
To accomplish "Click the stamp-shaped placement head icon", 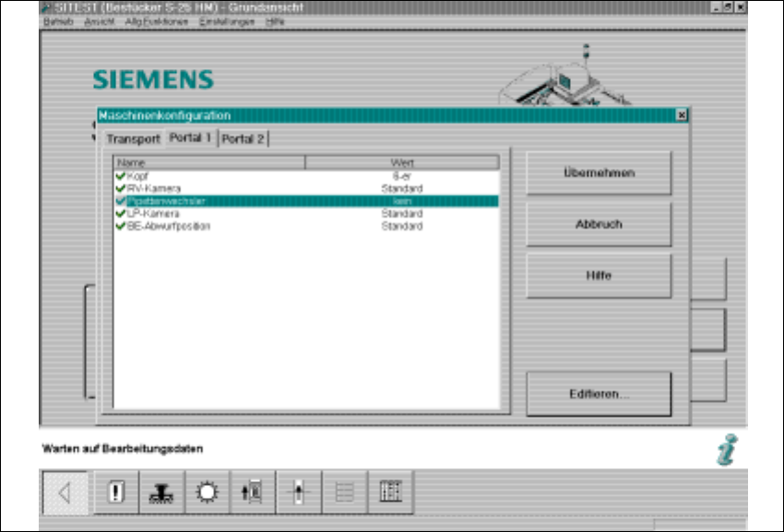I will pos(161,492).
